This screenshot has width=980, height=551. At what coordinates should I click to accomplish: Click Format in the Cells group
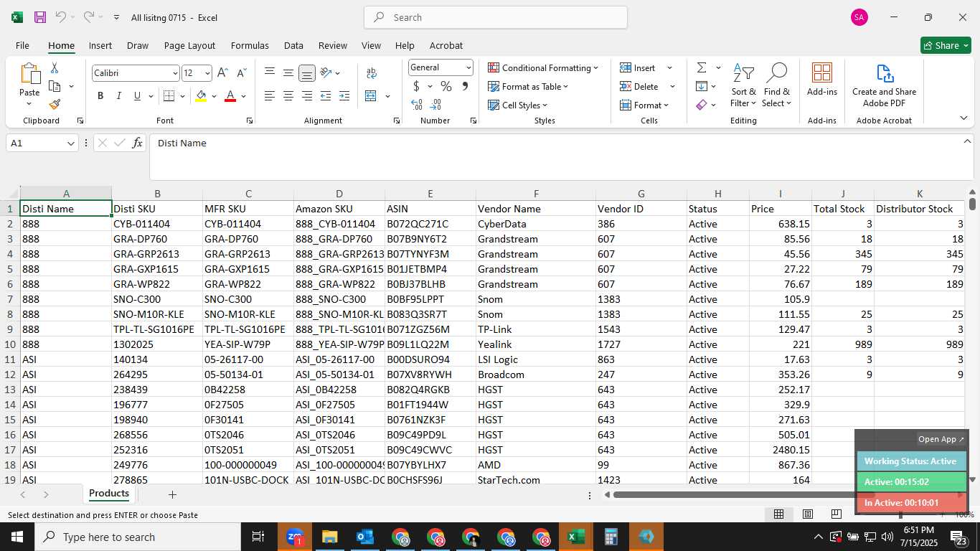[645, 105]
